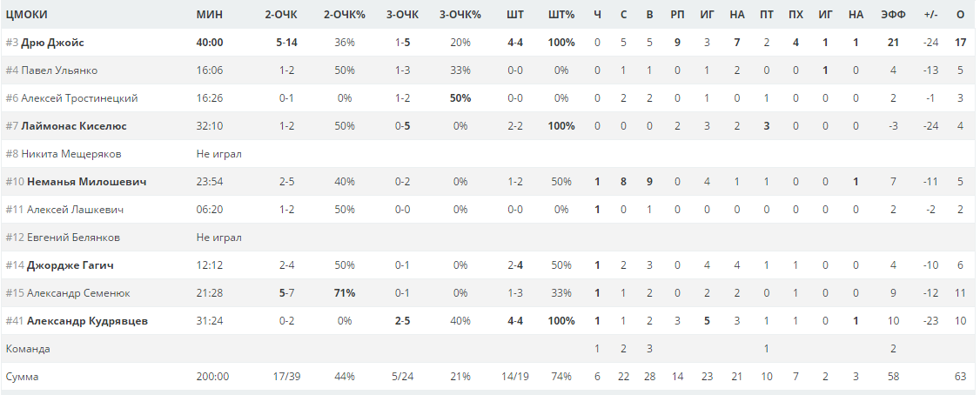Click Александр Кудрявцев player name
Viewport: 980px width, 395px height.
point(88,321)
